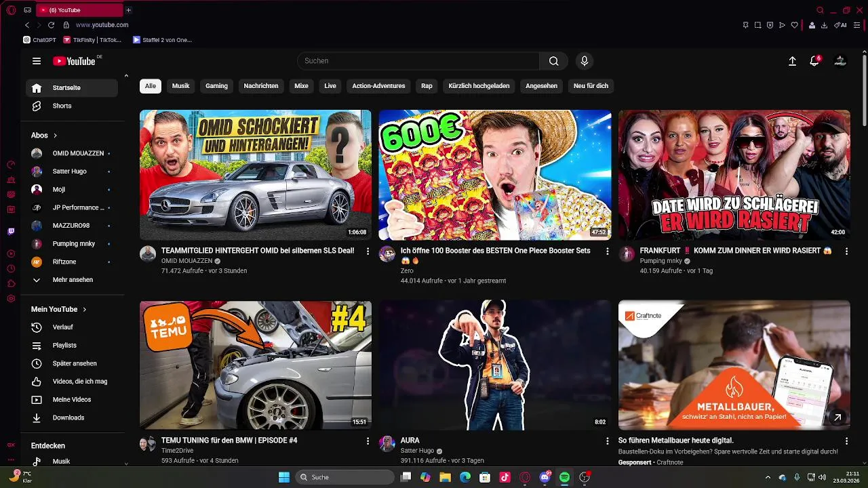Open Easy Setup sliders icon

856,25
